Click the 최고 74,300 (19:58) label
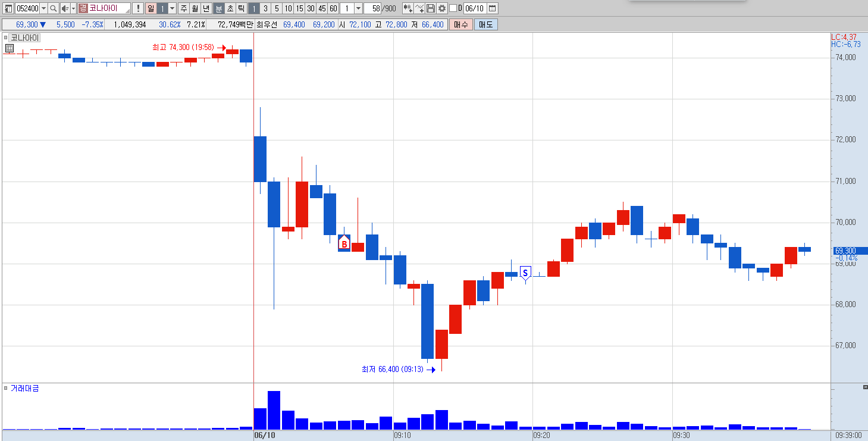This screenshot has width=868, height=441. point(183,48)
